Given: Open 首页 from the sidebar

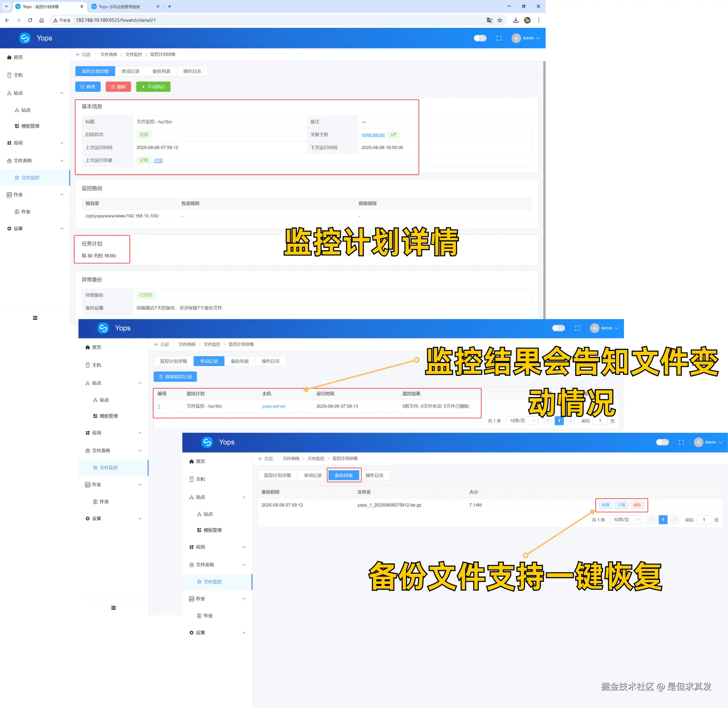Looking at the screenshot, I should (17, 57).
